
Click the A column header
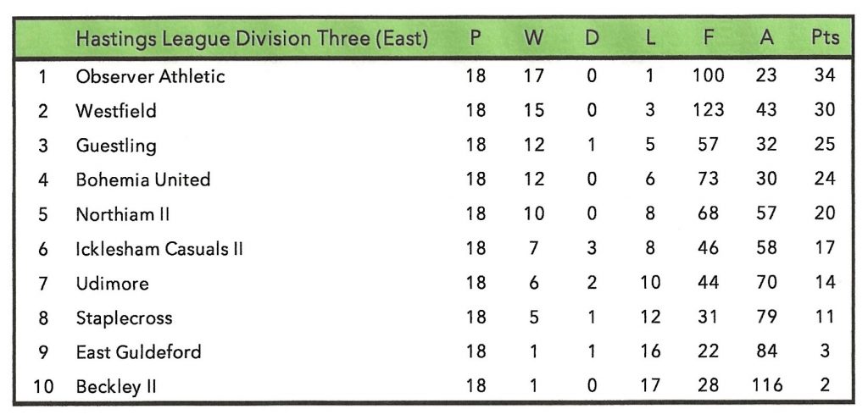tap(766, 39)
